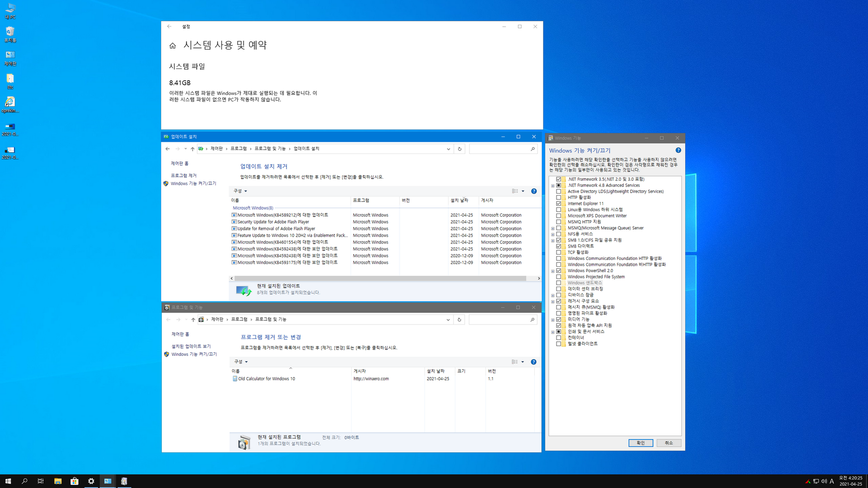Expand MSMQ(Microsoft Message Queue) Server node
Screen dimensions: 868x488
click(x=553, y=228)
